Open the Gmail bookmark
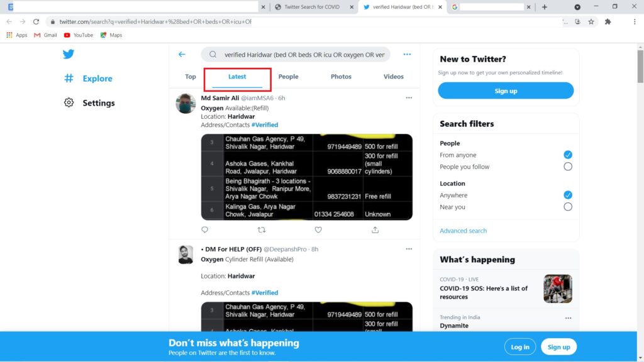This screenshot has height=362, width=644. tap(45, 35)
